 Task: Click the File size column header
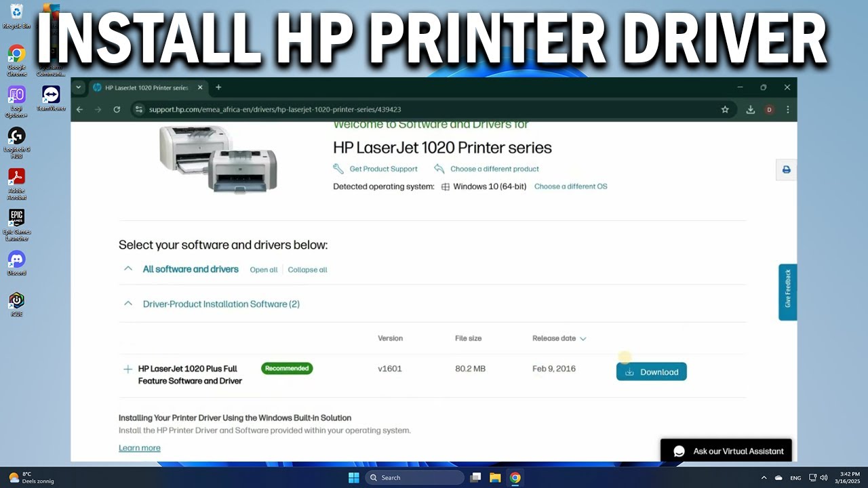click(468, 338)
